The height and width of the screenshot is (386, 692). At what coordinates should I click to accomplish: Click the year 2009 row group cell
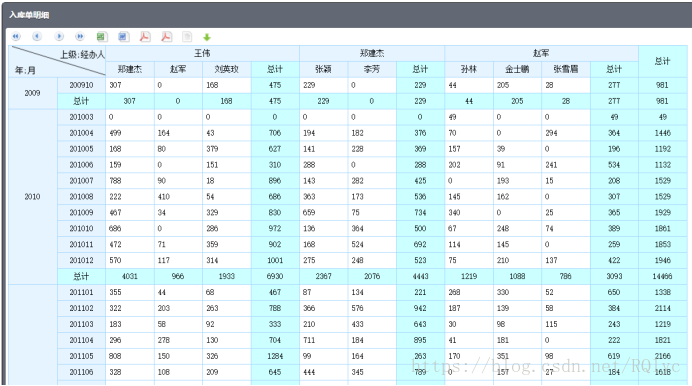click(x=32, y=93)
